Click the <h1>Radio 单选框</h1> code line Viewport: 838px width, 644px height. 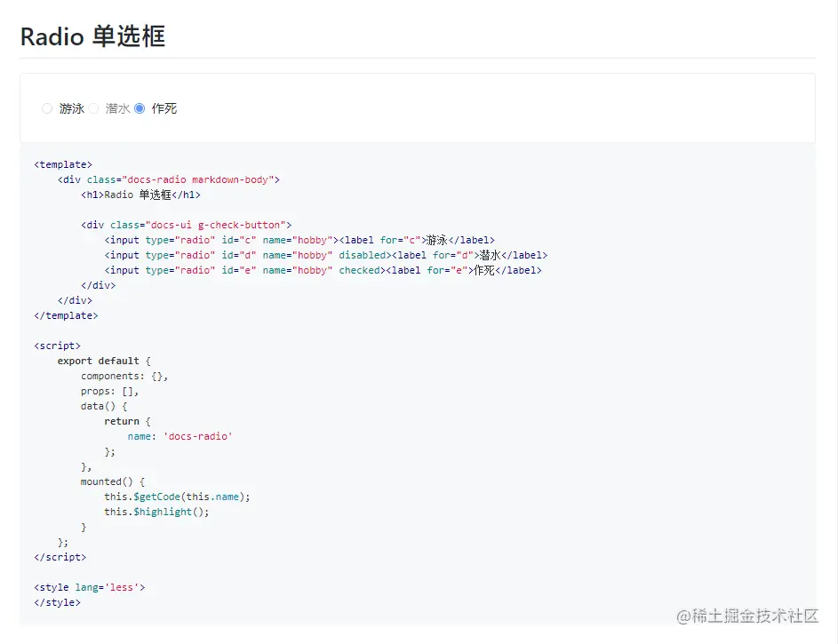tap(140, 195)
